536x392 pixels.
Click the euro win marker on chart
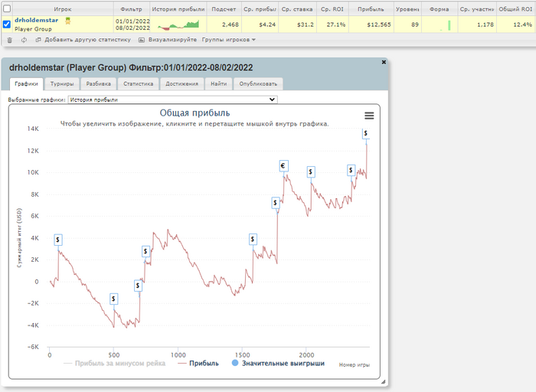tap(283, 165)
